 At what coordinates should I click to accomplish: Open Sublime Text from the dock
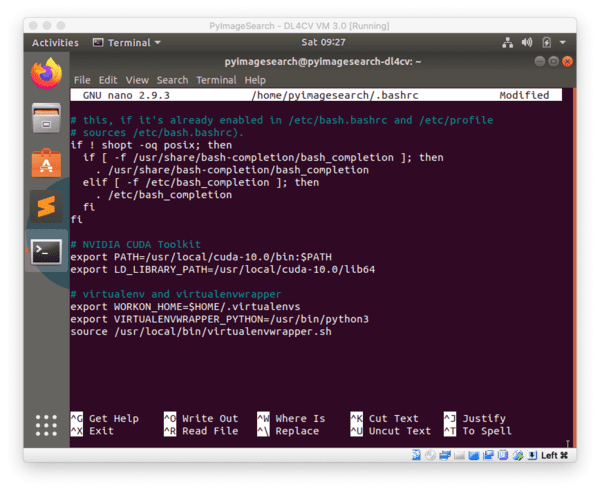click(x=46, y=207)
